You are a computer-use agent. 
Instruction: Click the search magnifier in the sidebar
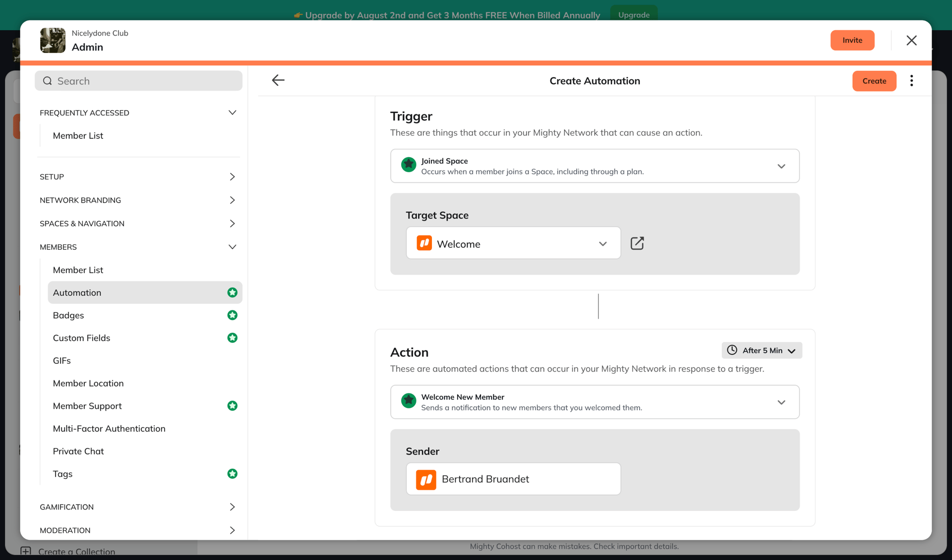[x=47, y=80]
